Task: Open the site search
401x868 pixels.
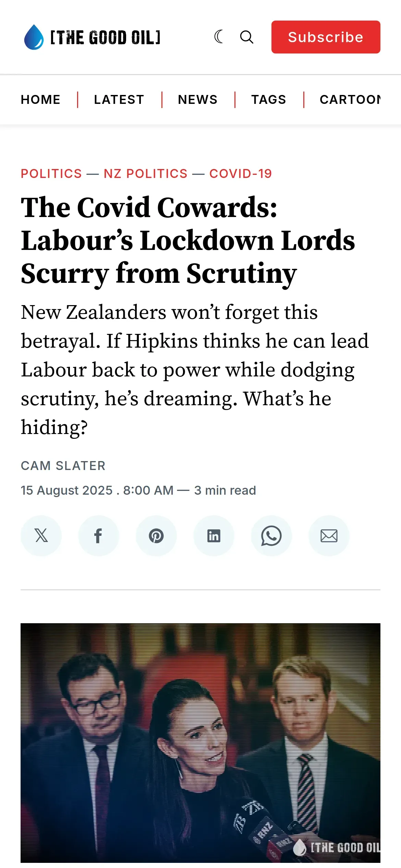Action: coord(246,37)
